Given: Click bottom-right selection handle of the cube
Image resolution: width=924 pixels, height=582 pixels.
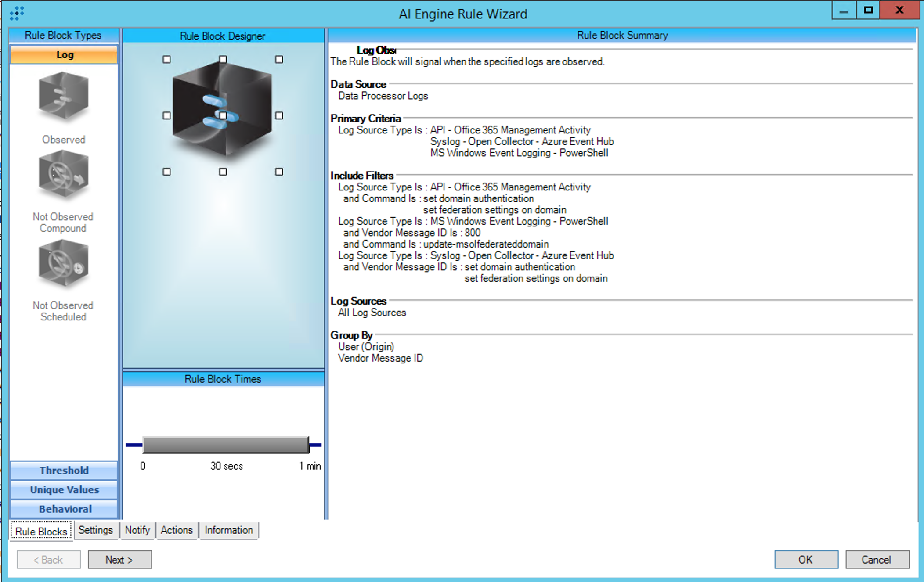Looking at the screenshot, I should (279, 172).
